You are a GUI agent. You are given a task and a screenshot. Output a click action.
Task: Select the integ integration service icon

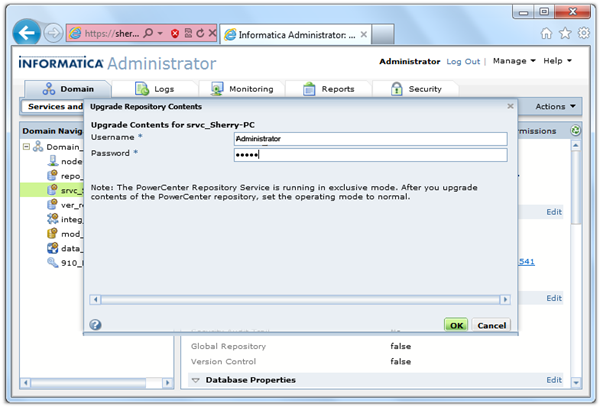(x=52, y=219)
